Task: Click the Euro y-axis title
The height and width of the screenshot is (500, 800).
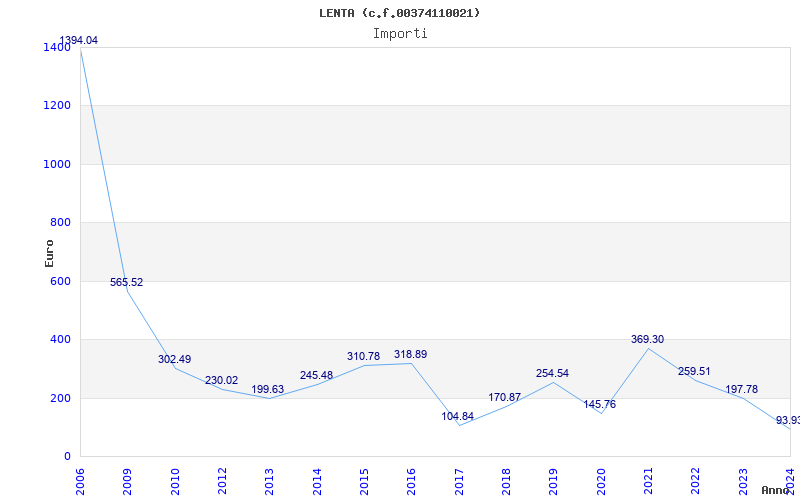Action: (x=49, y=253)
